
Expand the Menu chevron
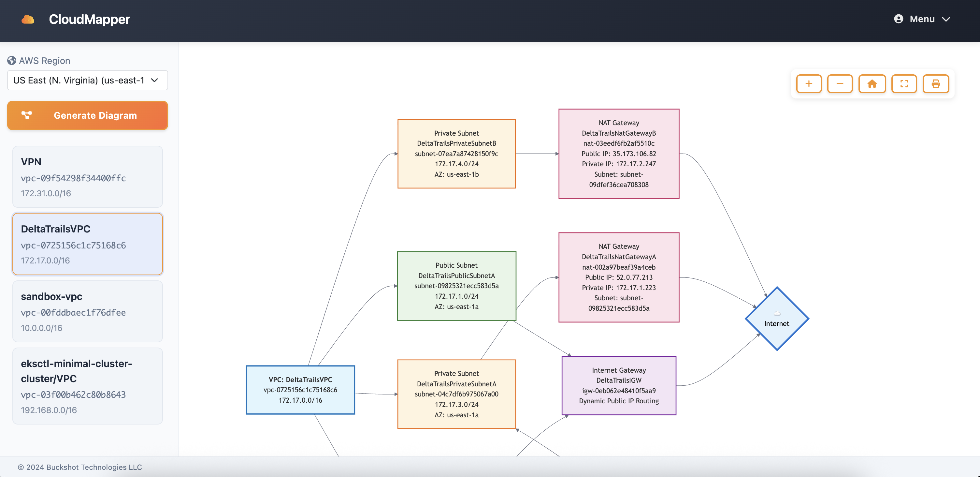[x=946, y=20]
